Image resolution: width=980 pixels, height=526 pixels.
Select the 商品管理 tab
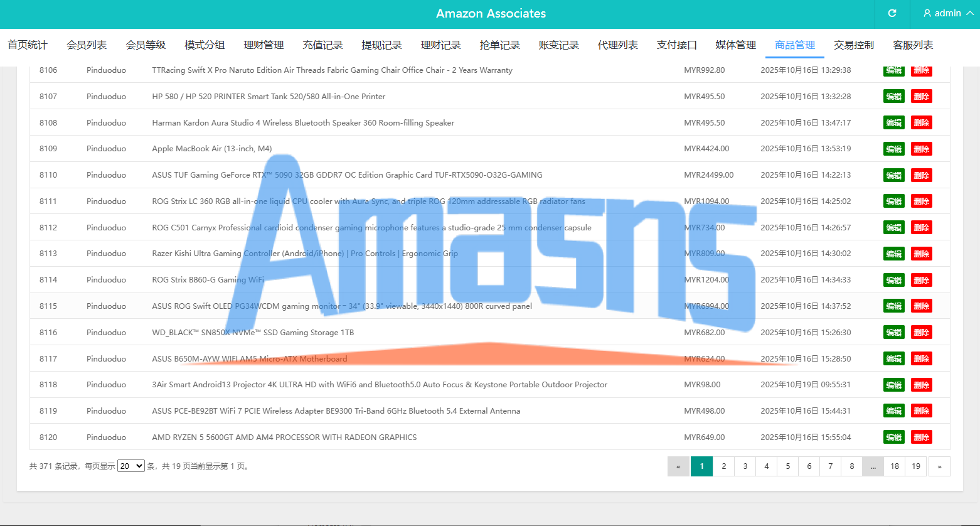[795, 45]
